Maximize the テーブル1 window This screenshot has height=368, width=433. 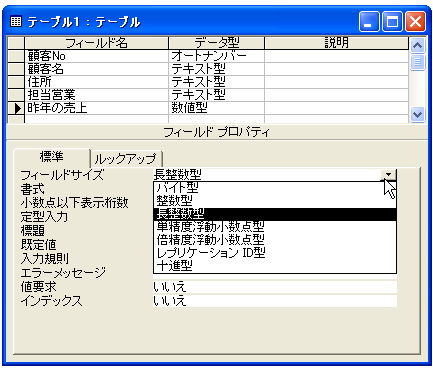pyautogui.click(x=392, y=22)
